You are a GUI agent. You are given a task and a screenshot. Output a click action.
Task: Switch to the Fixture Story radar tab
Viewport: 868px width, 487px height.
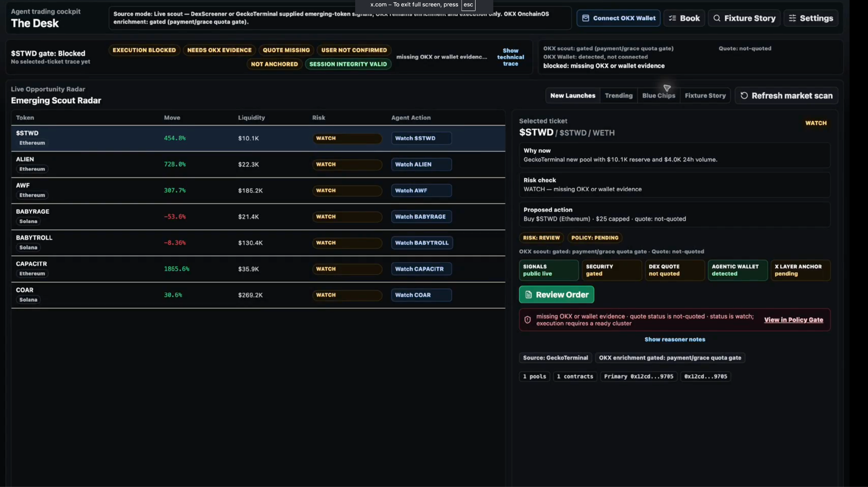[705, 95]
